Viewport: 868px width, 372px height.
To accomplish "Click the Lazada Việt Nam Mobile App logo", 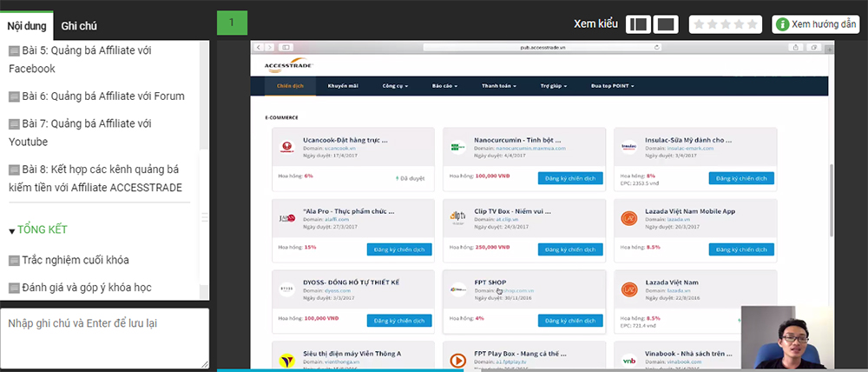I will click(x=628, y=218).
